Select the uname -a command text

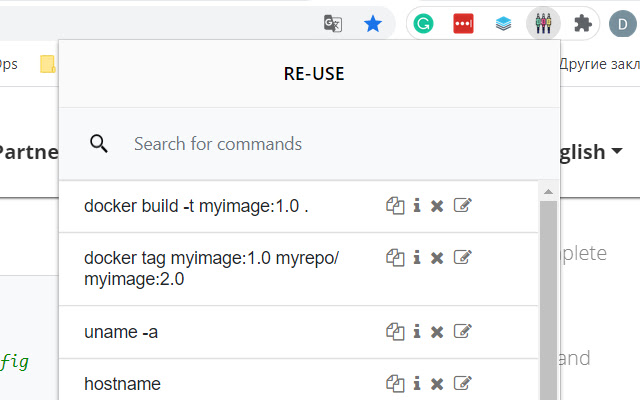point(121,332)
